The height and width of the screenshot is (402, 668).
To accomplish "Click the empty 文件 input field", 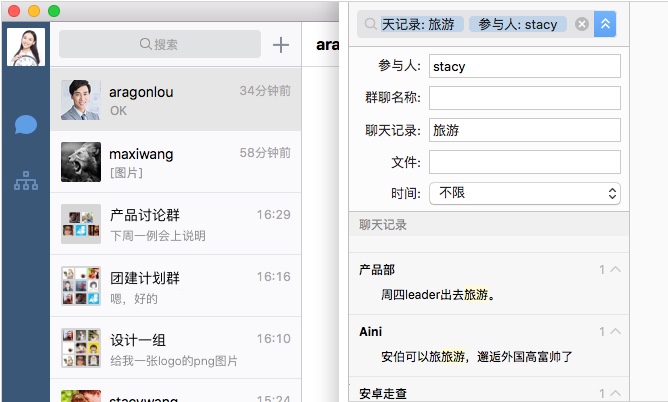I will pyautogui.click(x=524, y=162).
